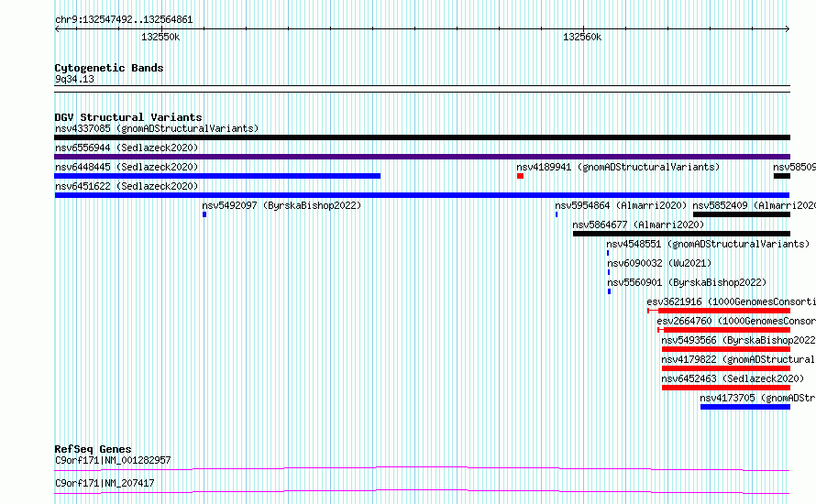Click the ruler's right arrow end
Viewport: 816px width, 504px height.
coord(788,29)
